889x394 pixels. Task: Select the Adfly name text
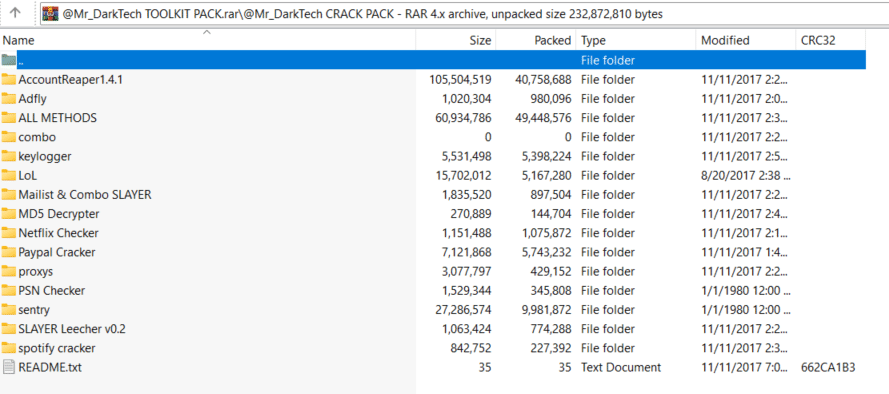tap(32, 99)
